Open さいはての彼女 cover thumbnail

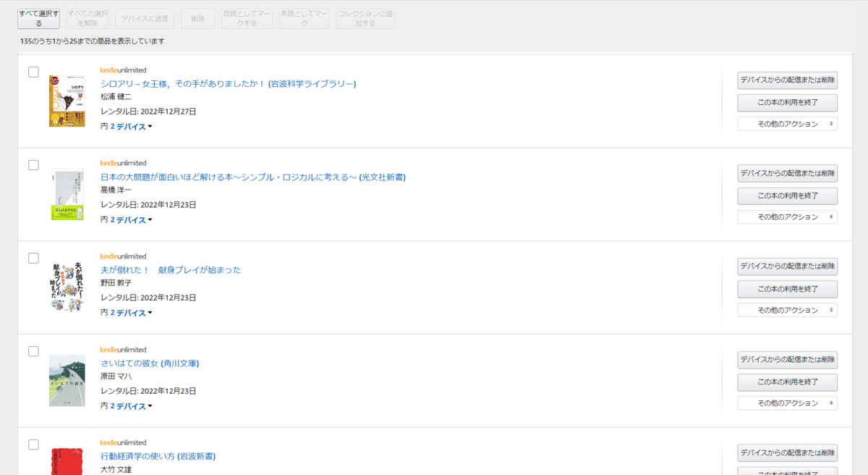[x=67, y=380]
